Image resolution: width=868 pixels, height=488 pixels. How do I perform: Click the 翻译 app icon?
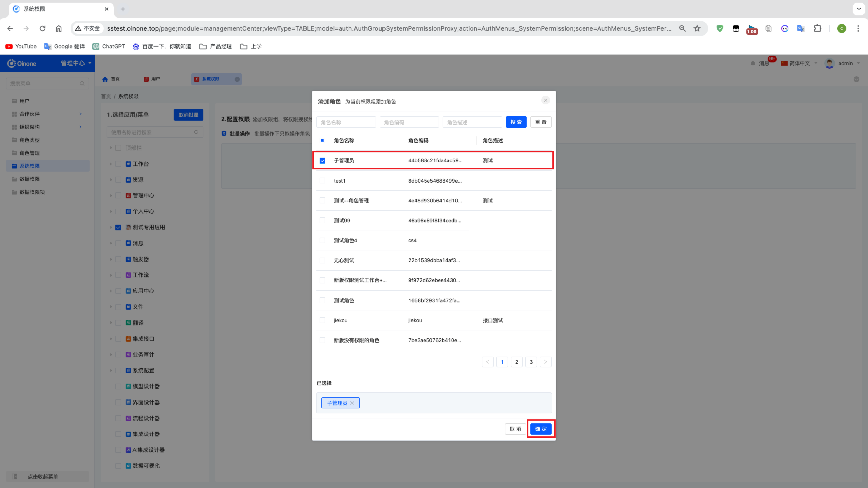pos(128,323)
